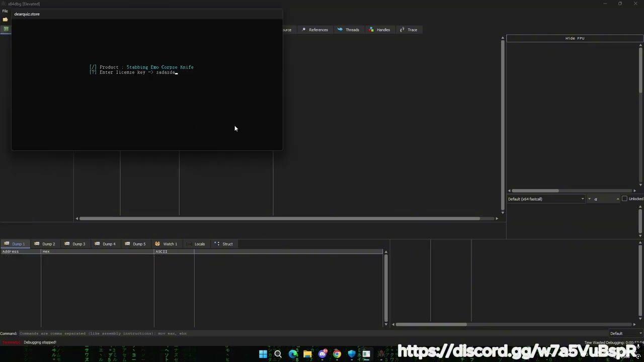
Task: Open Windows Security shield from taskbar
Action: pyautogui.click(x=352, y=354)
